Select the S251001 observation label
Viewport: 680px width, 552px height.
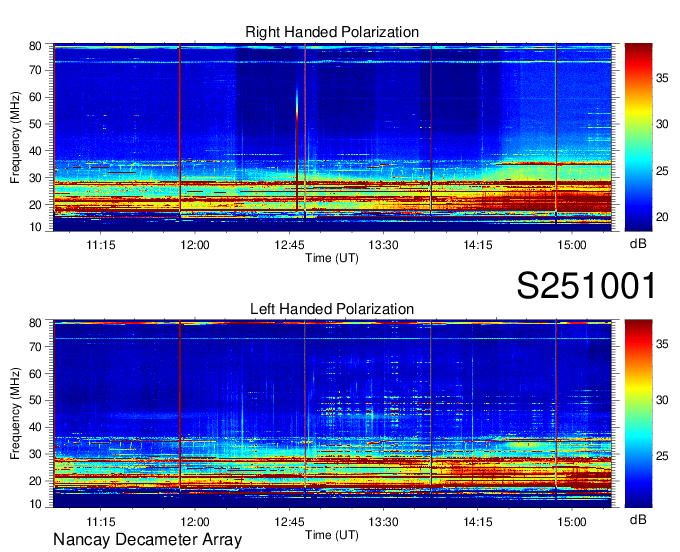coord(586,287)
